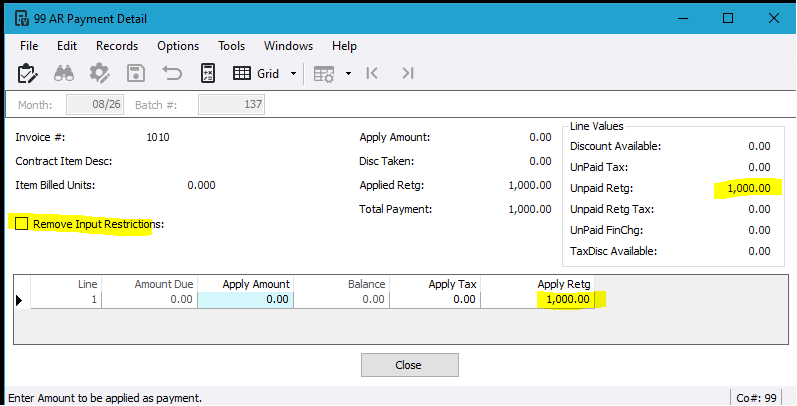Viewport: 797px width, 406px height.
Task: Enable Remove Input Restrictions checkbox
Action: 21,224
